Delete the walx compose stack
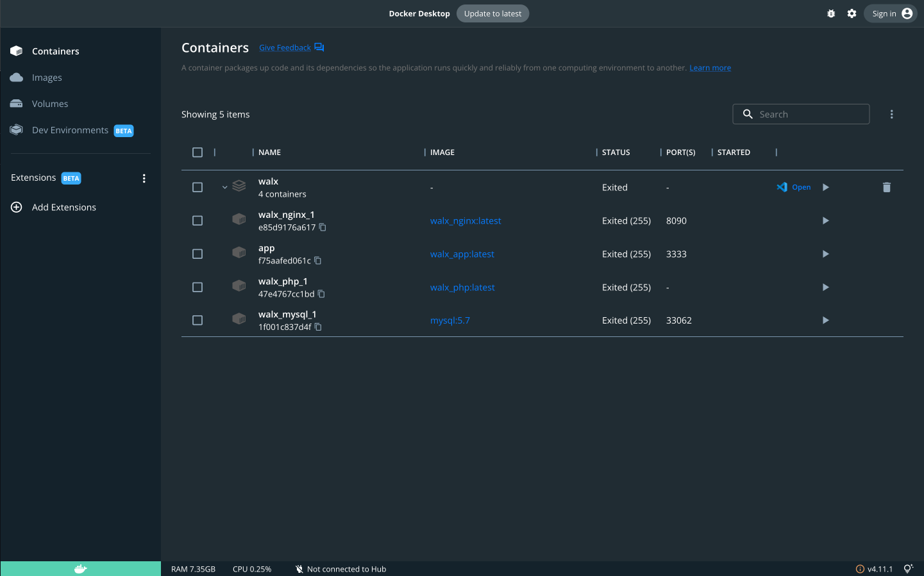Image resolution: width=924 pixels, height=576 pixels. point(887,187)
